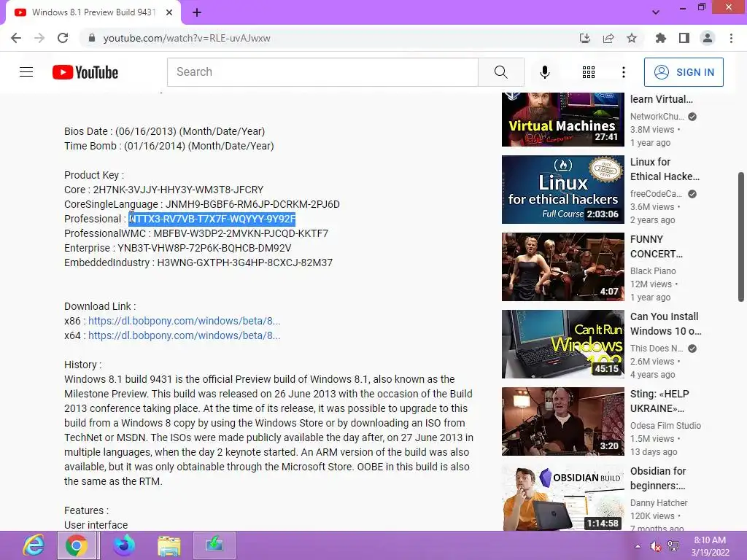Open Can It Run Windows thumbnail
The image size is (747, 560).
562,344
